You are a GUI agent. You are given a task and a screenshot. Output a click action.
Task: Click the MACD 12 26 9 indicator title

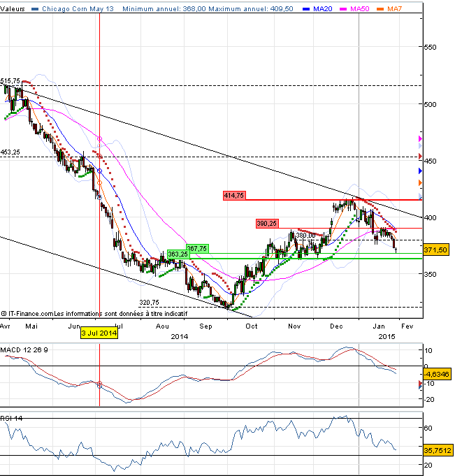point(24,350)
